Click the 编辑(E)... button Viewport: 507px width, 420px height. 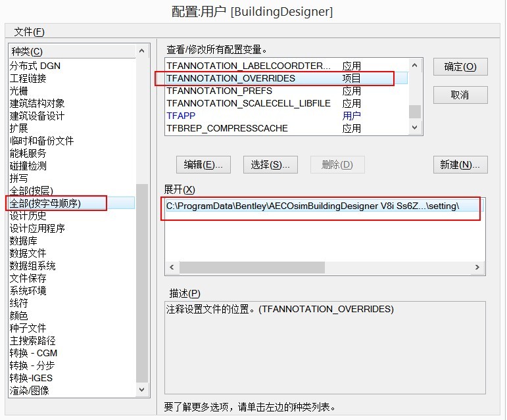(x=203, y=165)
